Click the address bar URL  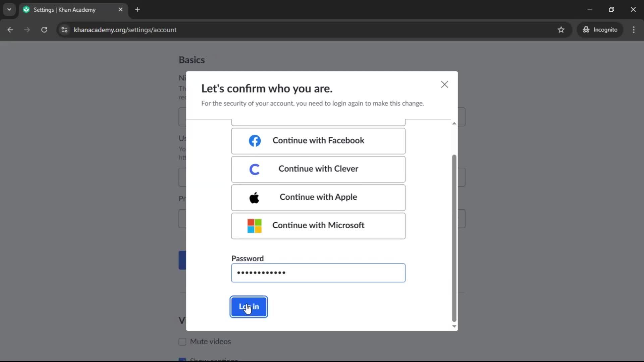pyautogui.click(x=125, y=30)
